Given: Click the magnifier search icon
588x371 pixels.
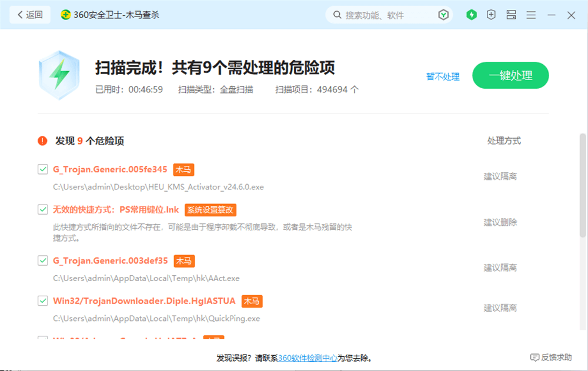Looking at the screenshot, I should click(337, 15).
